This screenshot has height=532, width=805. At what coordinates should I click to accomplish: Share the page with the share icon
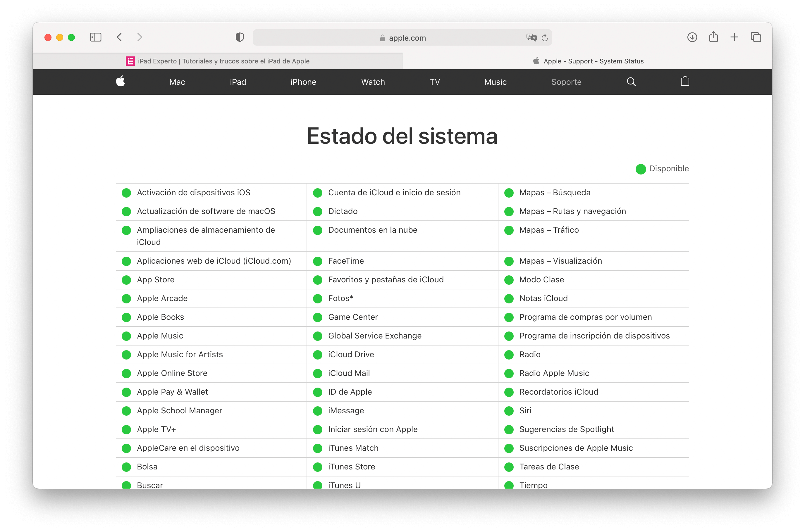(713, 37)
